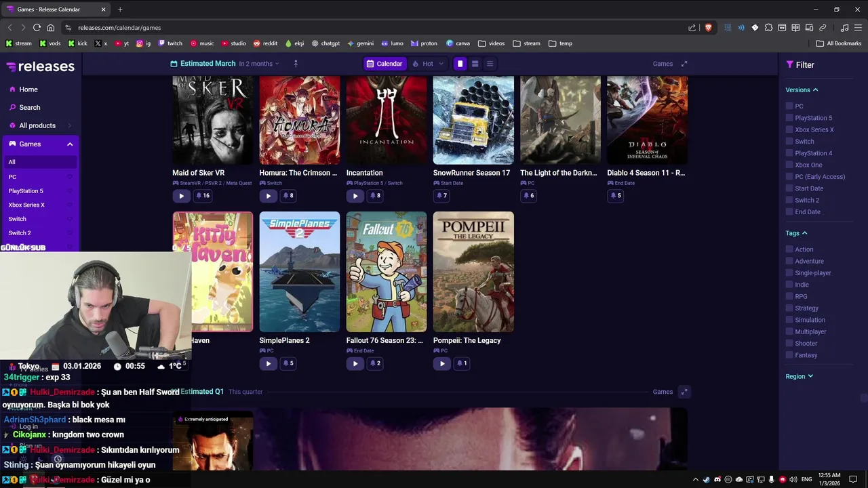Open Search from the sidebar
The height and width of the screenshot is (488, 868).
29,107
